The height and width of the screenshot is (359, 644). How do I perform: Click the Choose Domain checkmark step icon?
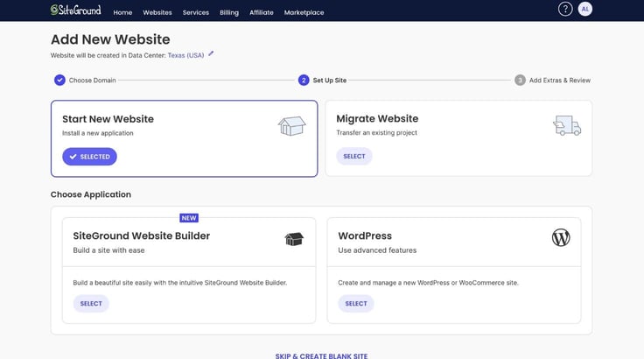point(59,80)
